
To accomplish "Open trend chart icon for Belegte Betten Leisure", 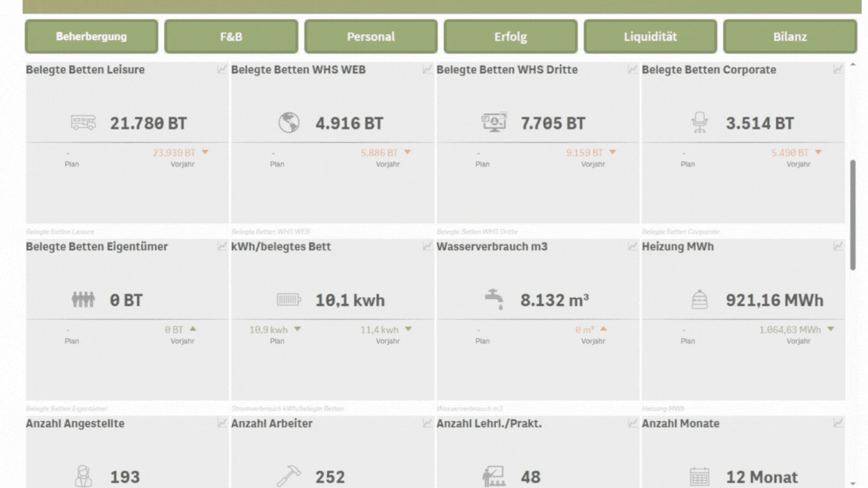I will (x=222, y=69).
